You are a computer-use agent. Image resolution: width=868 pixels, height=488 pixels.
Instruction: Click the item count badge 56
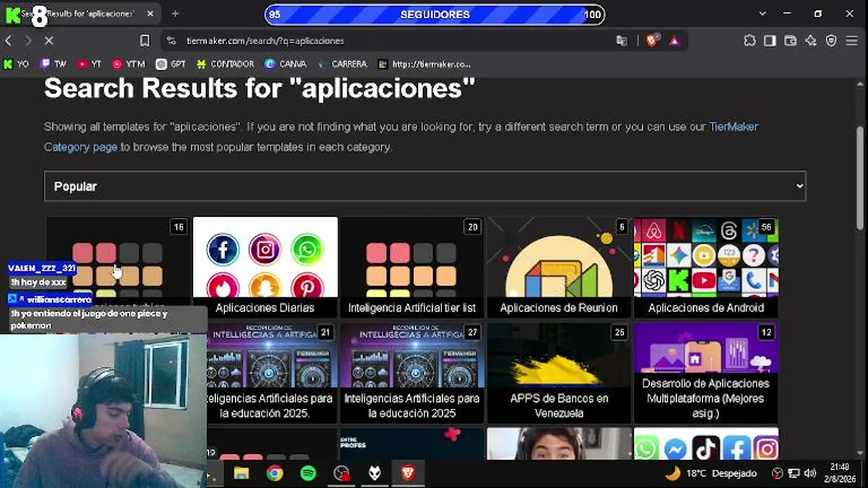tap(766, 227)
